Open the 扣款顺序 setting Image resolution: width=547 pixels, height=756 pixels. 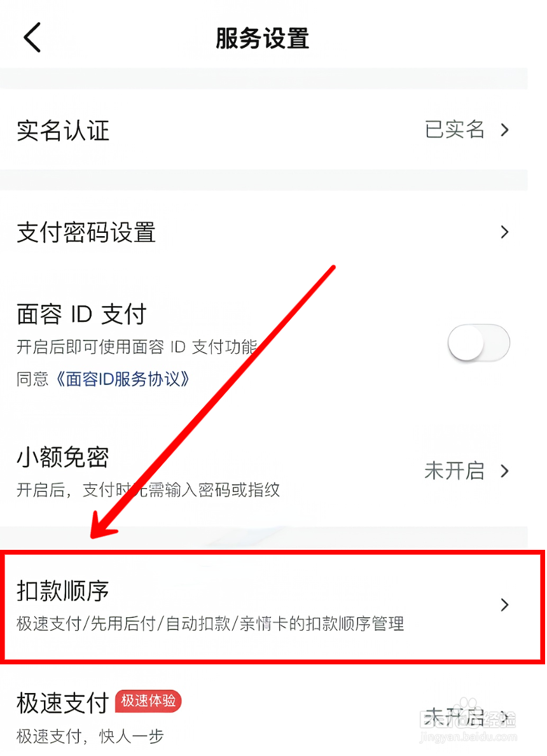tap(272, 606)
